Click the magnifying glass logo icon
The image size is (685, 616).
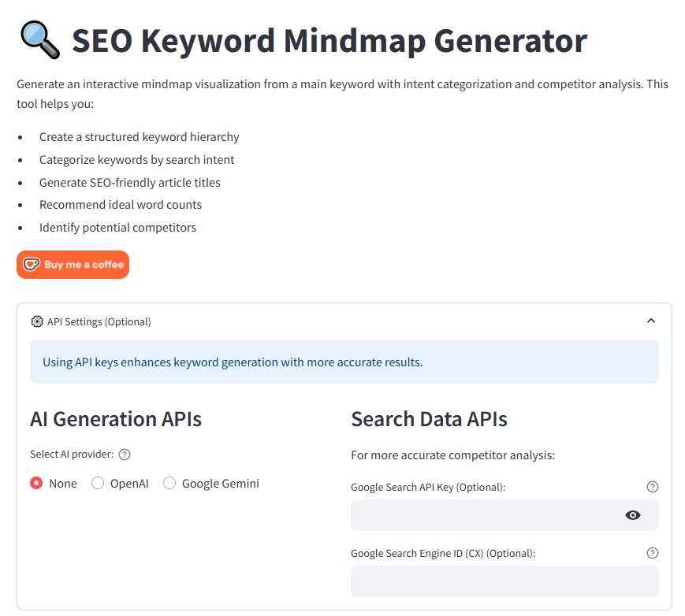(x=38, y=39)
